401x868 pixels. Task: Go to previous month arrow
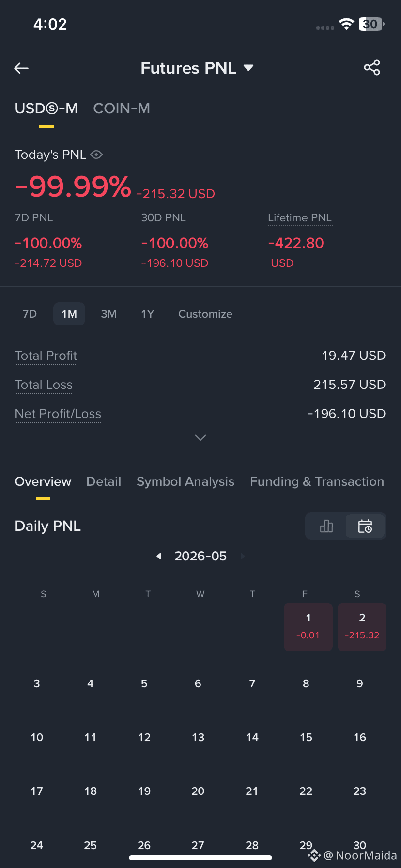(x=158, y=556)
